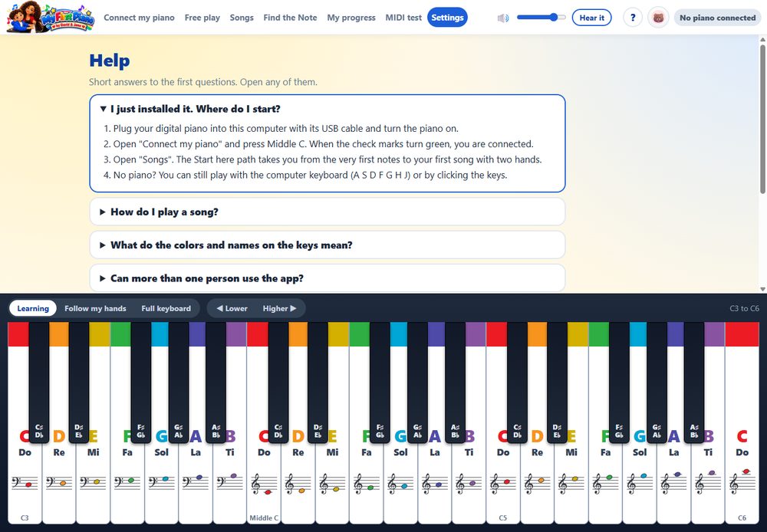Image resolution: width=767 pixels, height=532 pixels.
Task: Click the Help heading
Action: click(110, 61)
